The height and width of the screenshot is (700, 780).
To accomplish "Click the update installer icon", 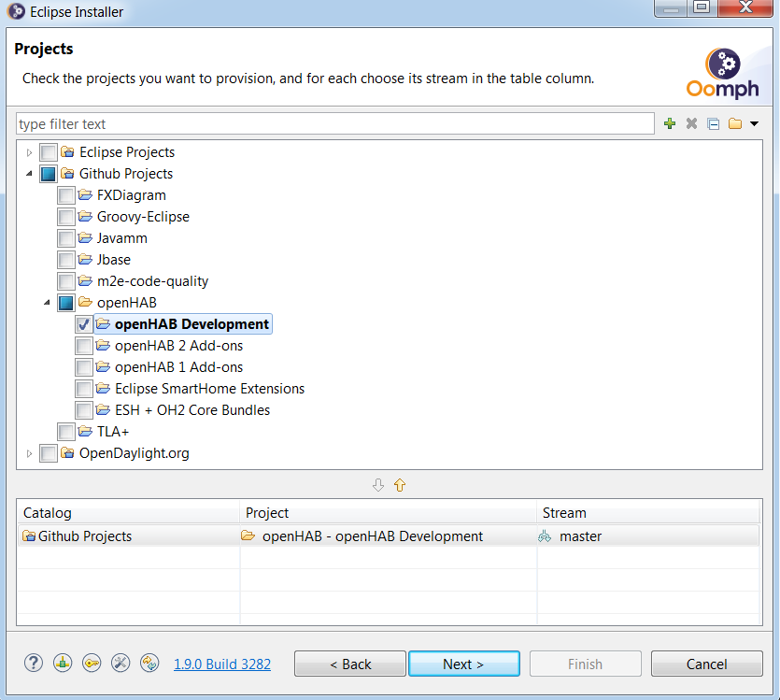I will [149, 663].
